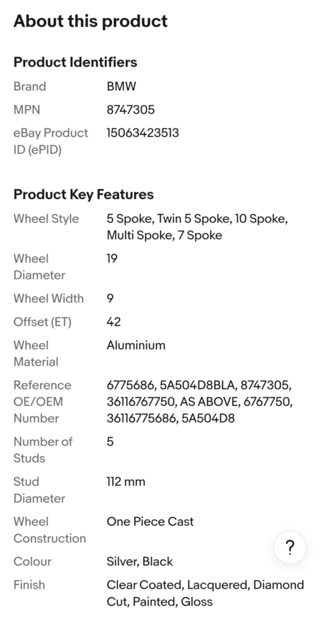
Task: Click the Wheel Style label
Action: [x=46, y=219]
